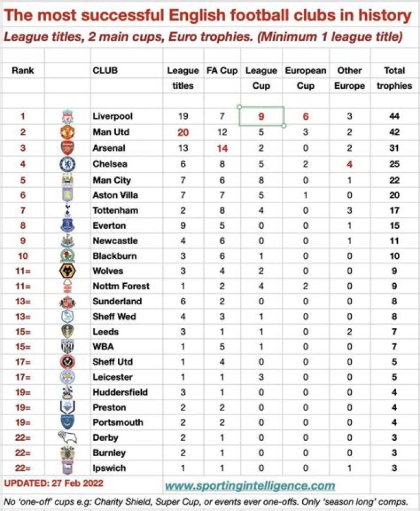Select Man Utd's league titles value 20

(x=183, y=133)
